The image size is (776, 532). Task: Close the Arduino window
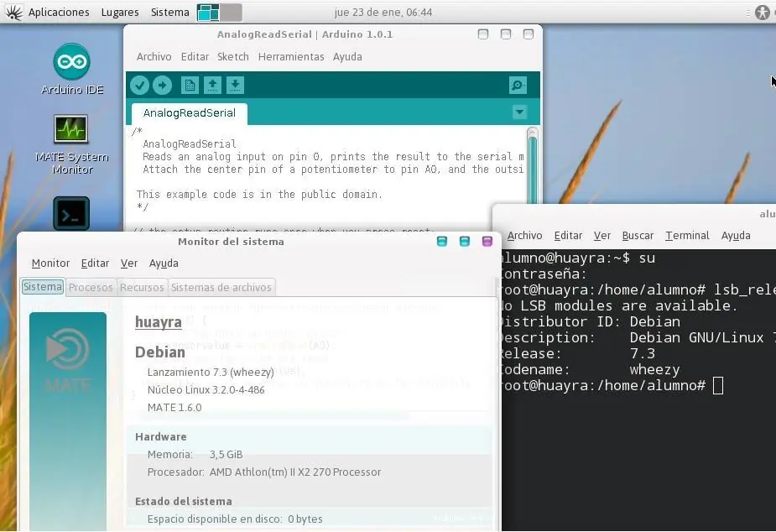tap(529, 34)
